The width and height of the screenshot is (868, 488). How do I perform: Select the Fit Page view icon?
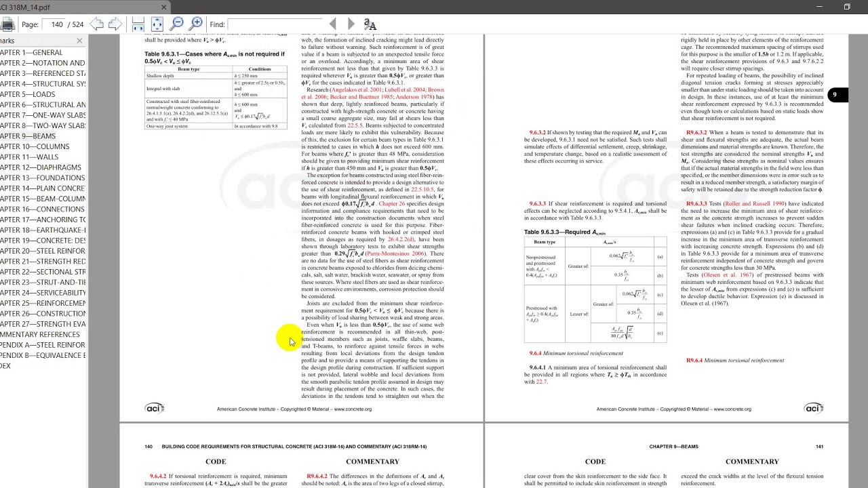[x=157, y=24]
